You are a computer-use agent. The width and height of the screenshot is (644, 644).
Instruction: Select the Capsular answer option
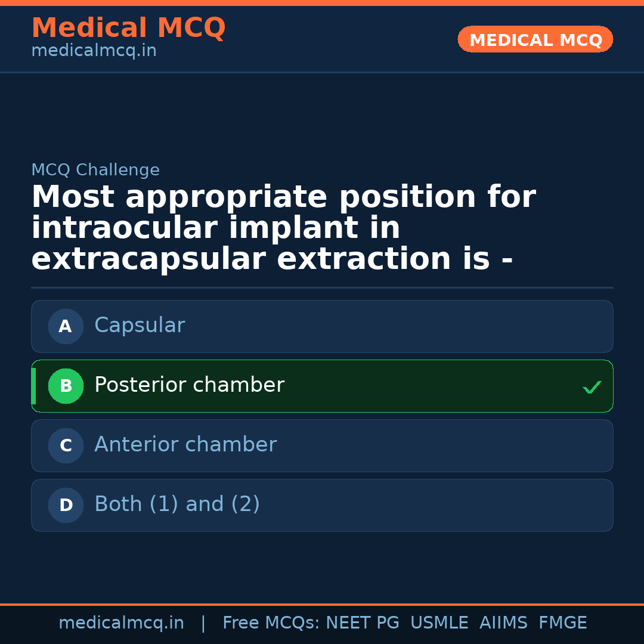(322, 326)
